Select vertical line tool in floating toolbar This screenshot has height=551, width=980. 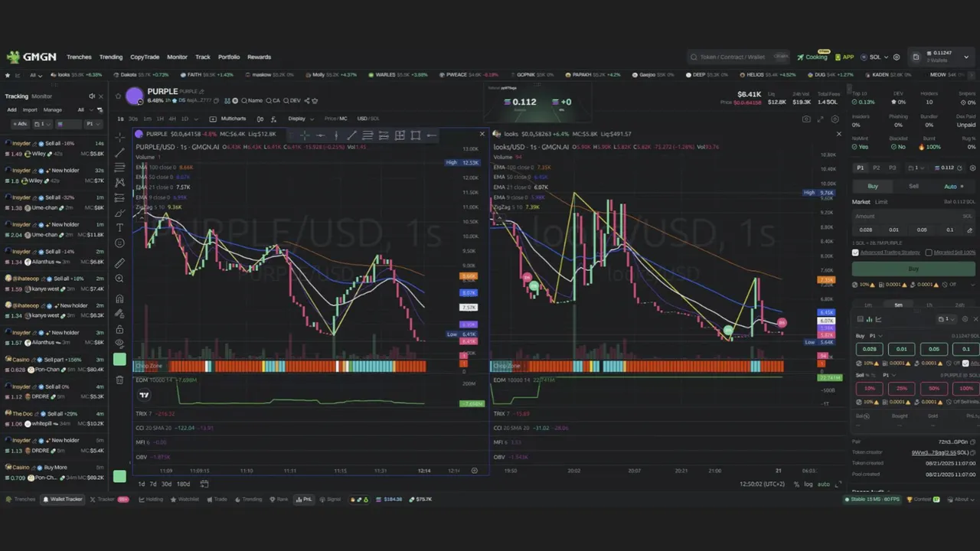[336, 135]
